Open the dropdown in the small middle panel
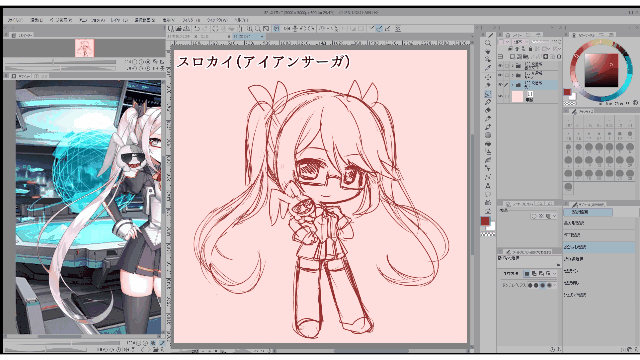The width and height of the screenshot is (640, 360). tap(555, 216)
